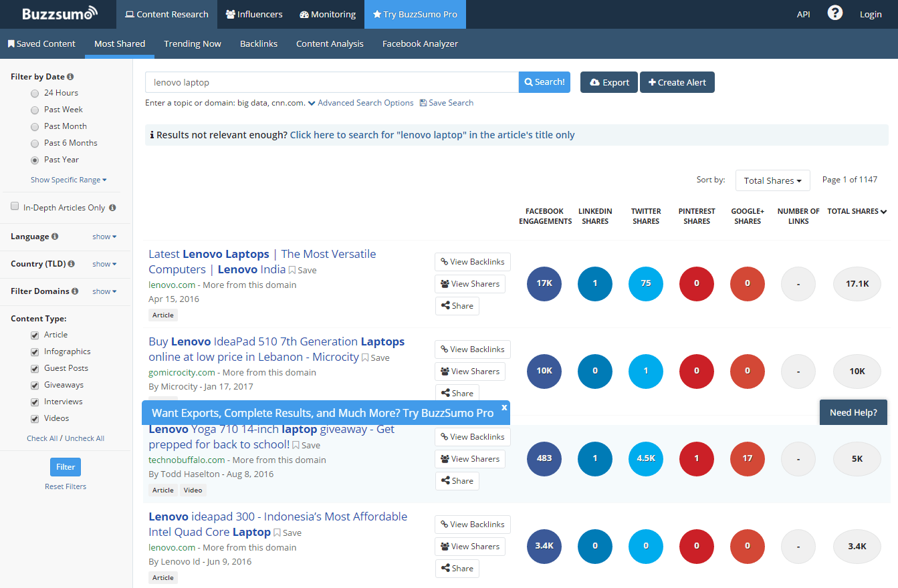This screenshot has width=898, height=588.
Task: Click the Country (TLD) info icon
Action: 71,264
